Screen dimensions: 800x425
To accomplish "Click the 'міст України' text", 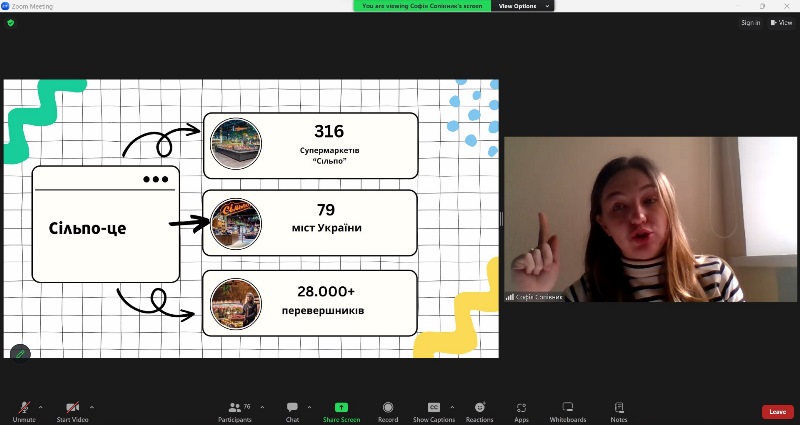I will [x=327, y=228].
